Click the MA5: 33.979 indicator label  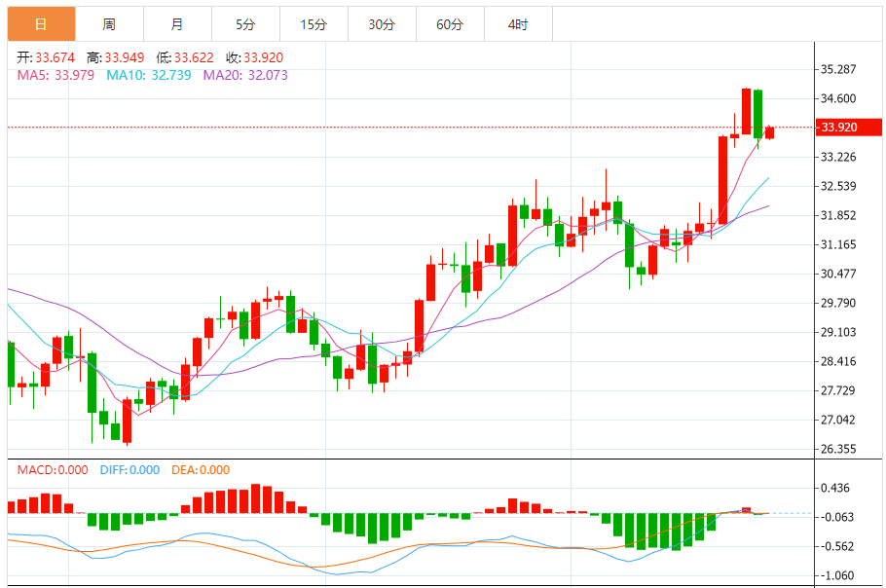[55, 75]
